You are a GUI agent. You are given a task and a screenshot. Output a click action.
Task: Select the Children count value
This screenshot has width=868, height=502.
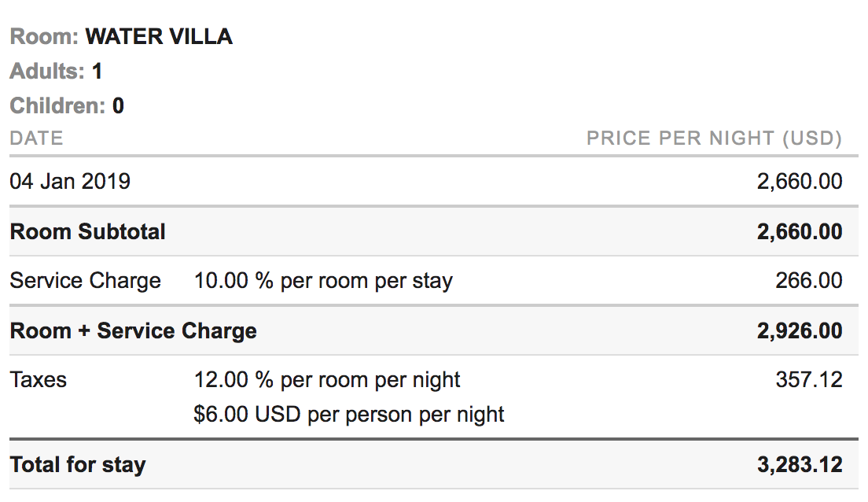coord(118,106)
